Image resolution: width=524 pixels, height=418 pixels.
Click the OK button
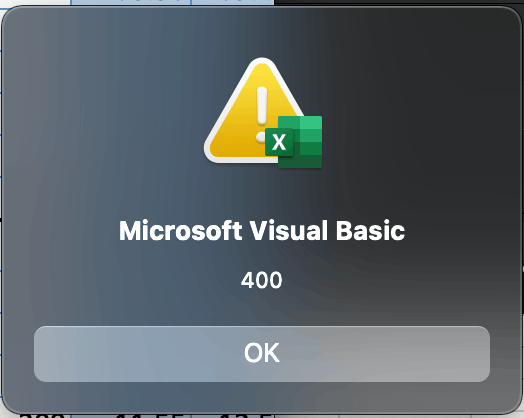tap(262, 354)
